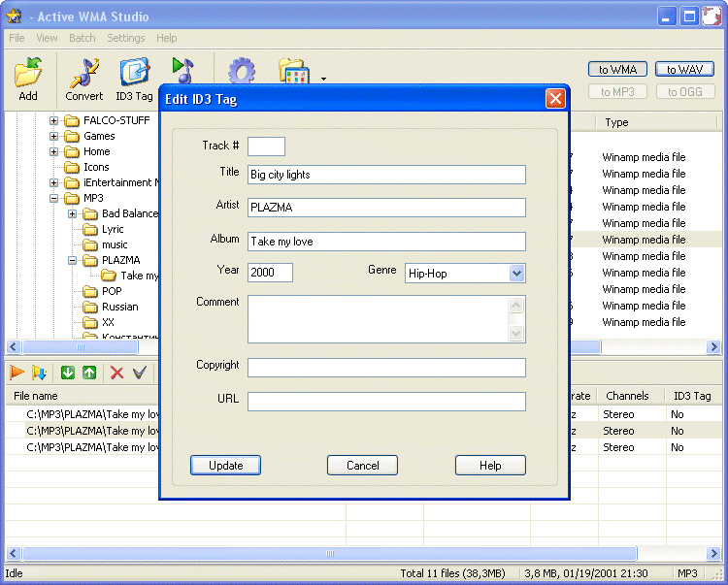The height and width of the screenshot is (585, 728).
Task: Click the gear settings toolbar icon
Action: pyautogui.click(x=242, y=71)
